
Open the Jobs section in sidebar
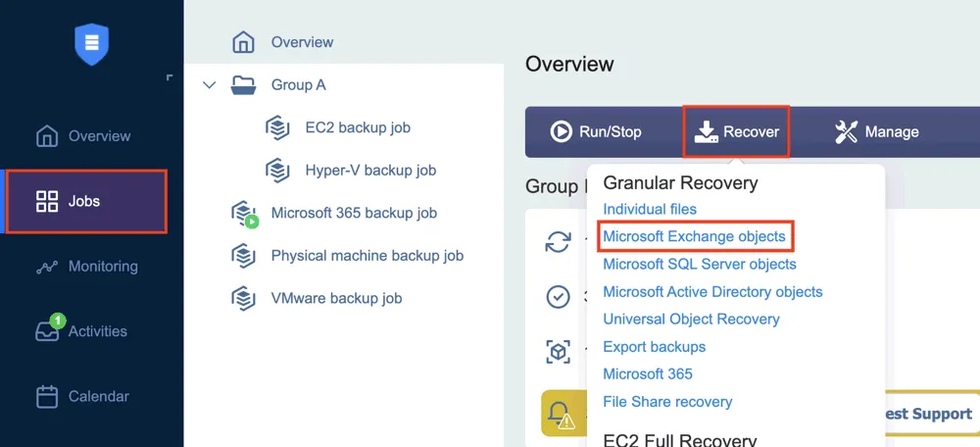coord(86,201)
